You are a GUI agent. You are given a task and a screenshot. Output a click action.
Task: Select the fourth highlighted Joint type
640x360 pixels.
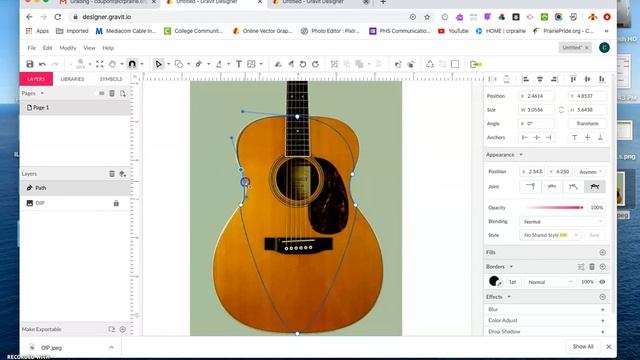(595, 187)
